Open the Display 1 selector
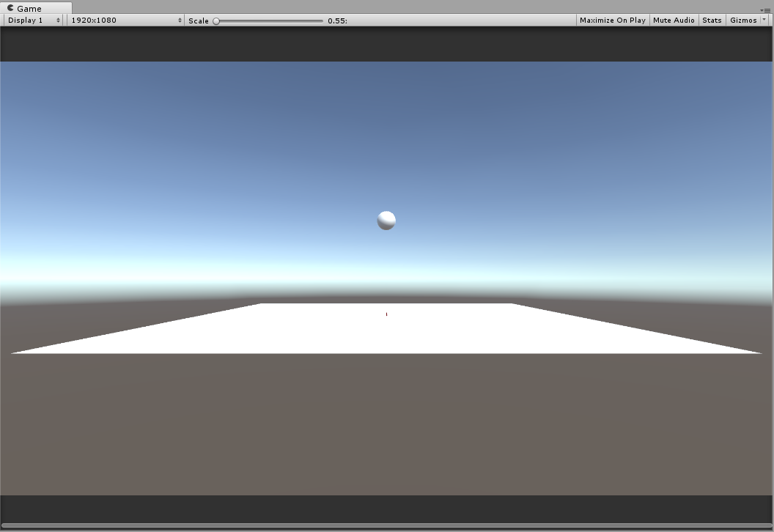Viewport: 774px width, 532px height. click(33, 21)
